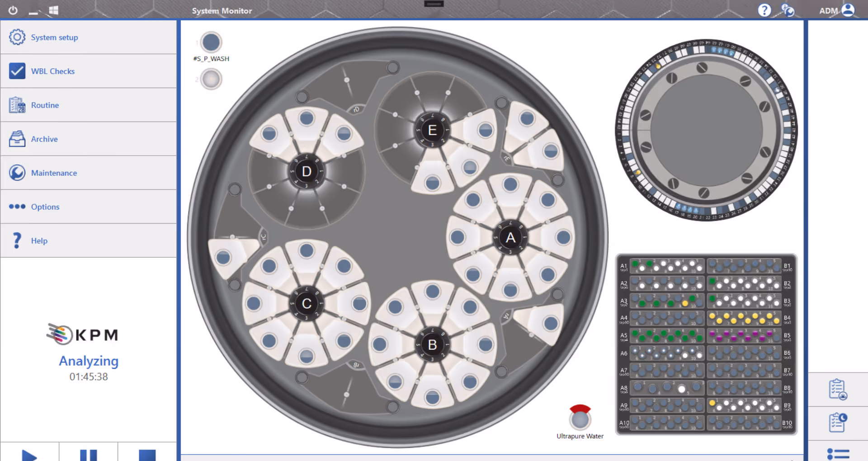Image resolution: width=868 pixels, height=461 pixels.
Task: Open the Options menu
Action: 89,207
